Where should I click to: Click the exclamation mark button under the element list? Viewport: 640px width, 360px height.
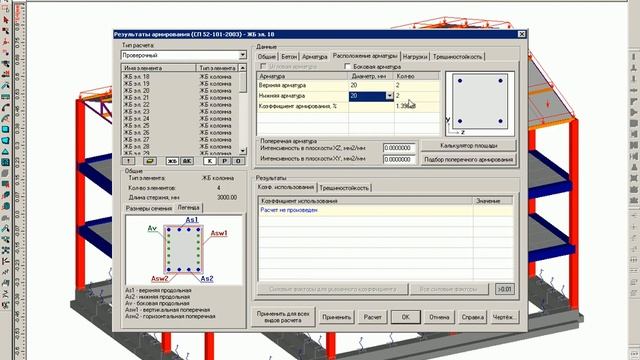point(129,161)
